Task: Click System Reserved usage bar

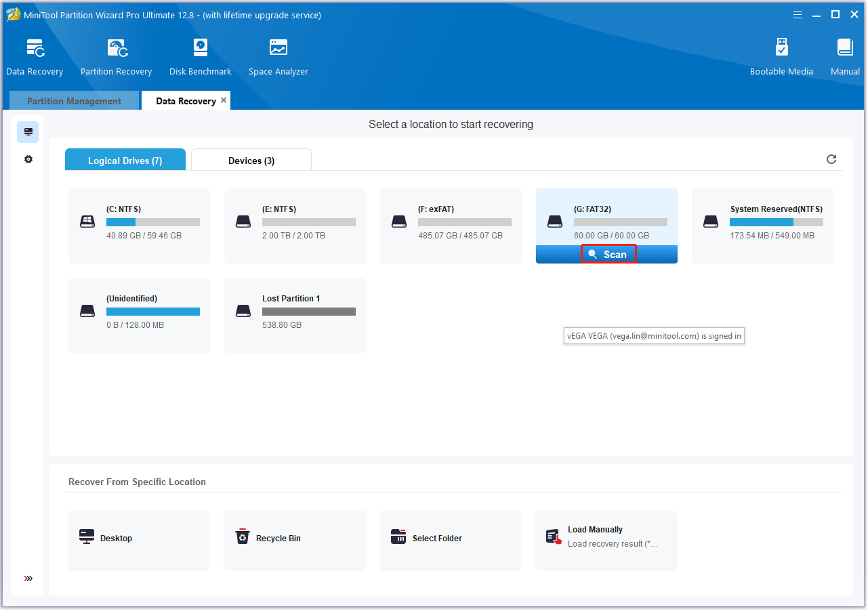Action: (777, 222)
